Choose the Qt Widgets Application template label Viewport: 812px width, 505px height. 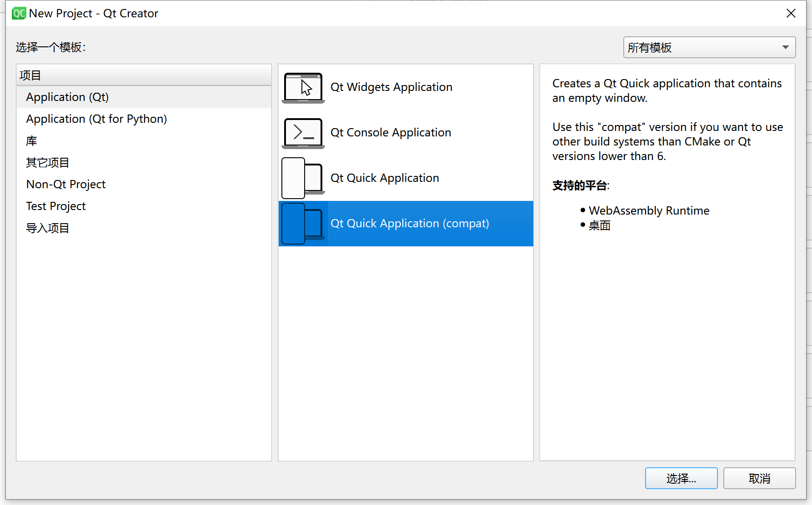click(391, 87)
